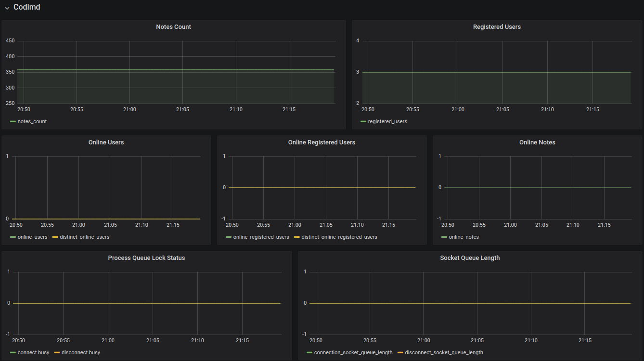Toggle the disconnect_socket_queue_length legend label
The height and width of the screenshot is (361, 644).
click(444, 353)
